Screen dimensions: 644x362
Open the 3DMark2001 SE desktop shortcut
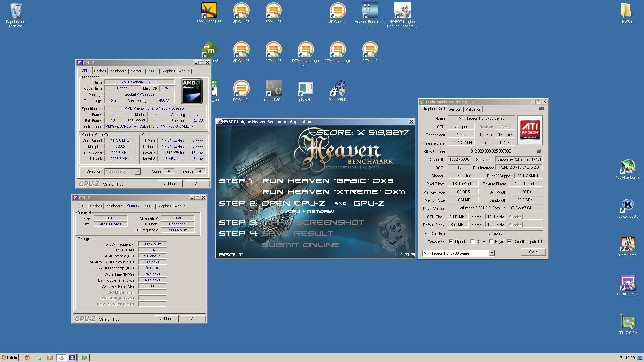pos(209,13)
